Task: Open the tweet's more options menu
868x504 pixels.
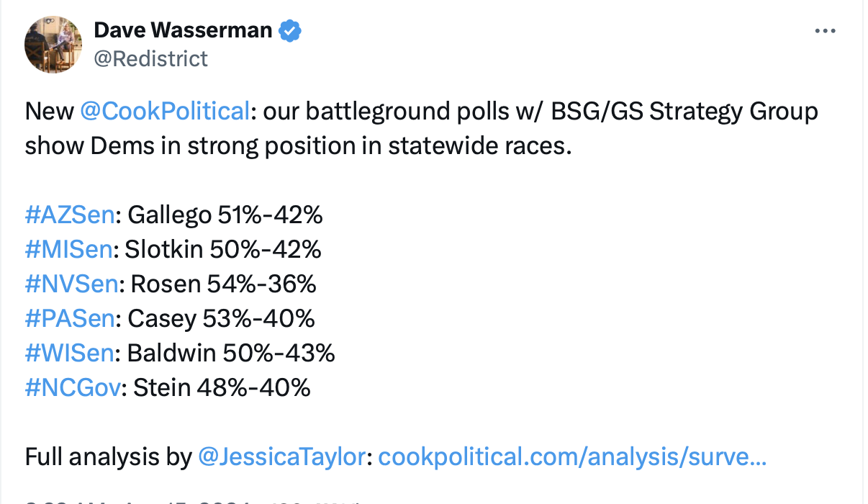Action: pos(824,31)
